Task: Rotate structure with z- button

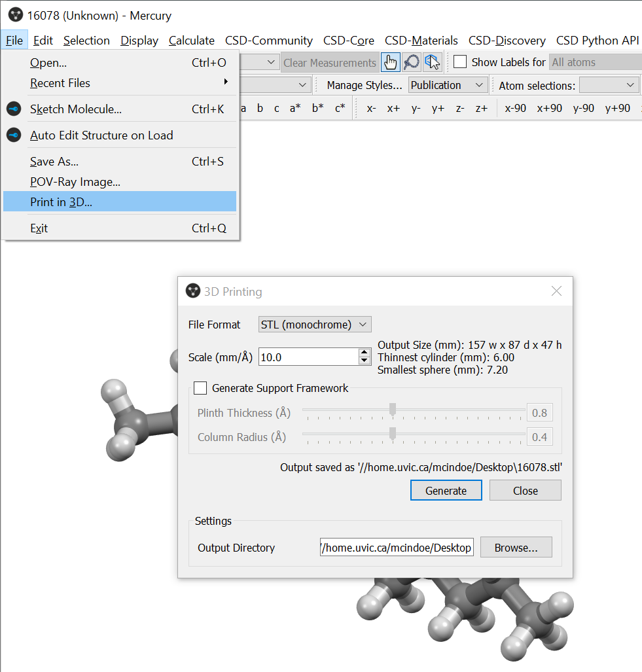Action: (x=460, y=108)
